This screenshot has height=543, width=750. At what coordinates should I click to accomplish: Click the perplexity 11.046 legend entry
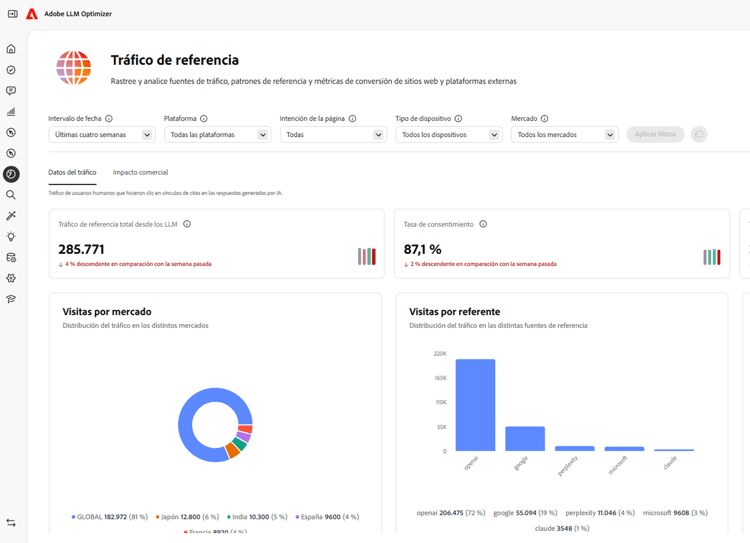[600, 513]
